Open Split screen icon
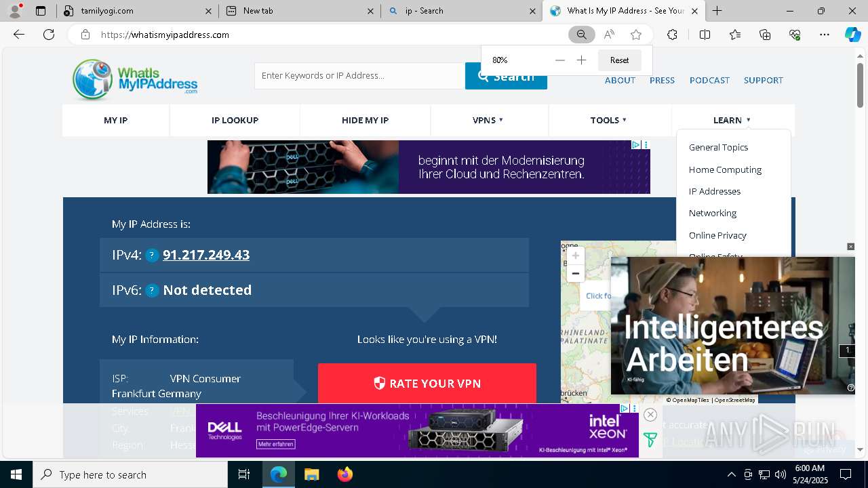Screen dimensions: 868x488 (x=705, y=35)
